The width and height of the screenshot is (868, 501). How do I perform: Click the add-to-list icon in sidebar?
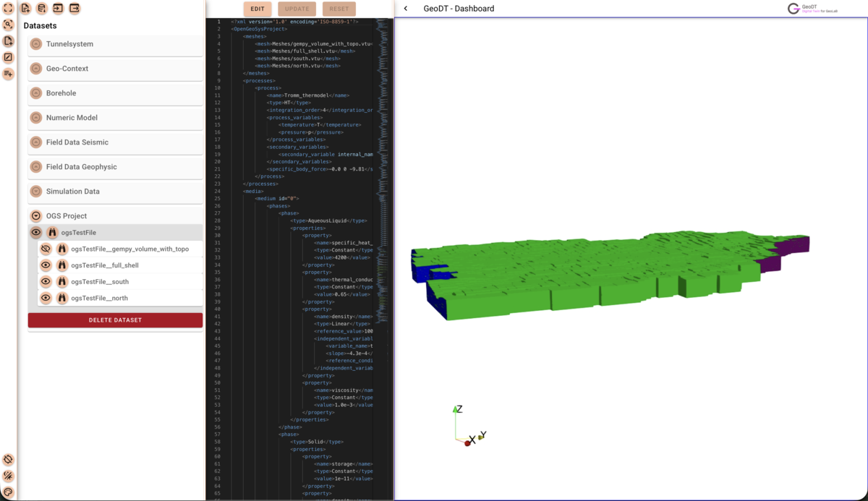pos(8,74)
